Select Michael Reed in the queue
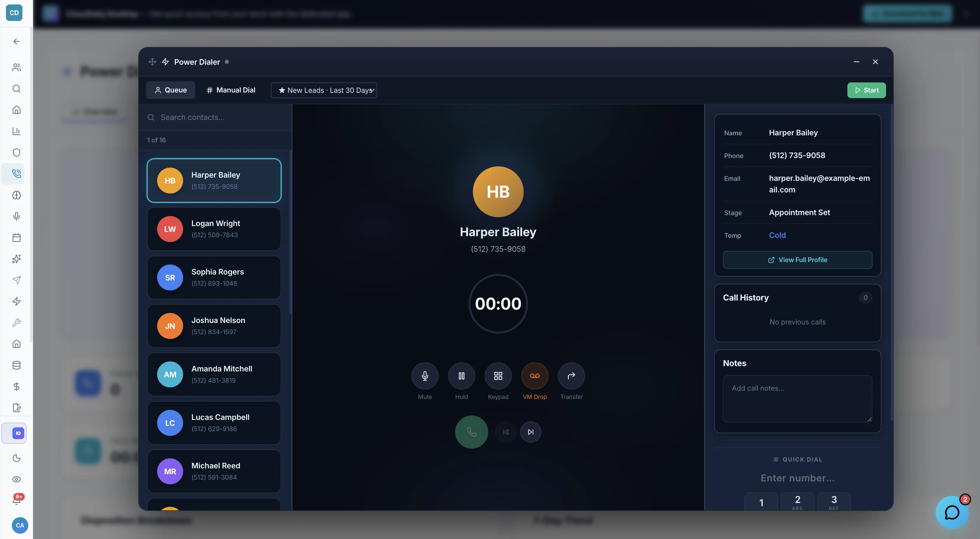 214,471
